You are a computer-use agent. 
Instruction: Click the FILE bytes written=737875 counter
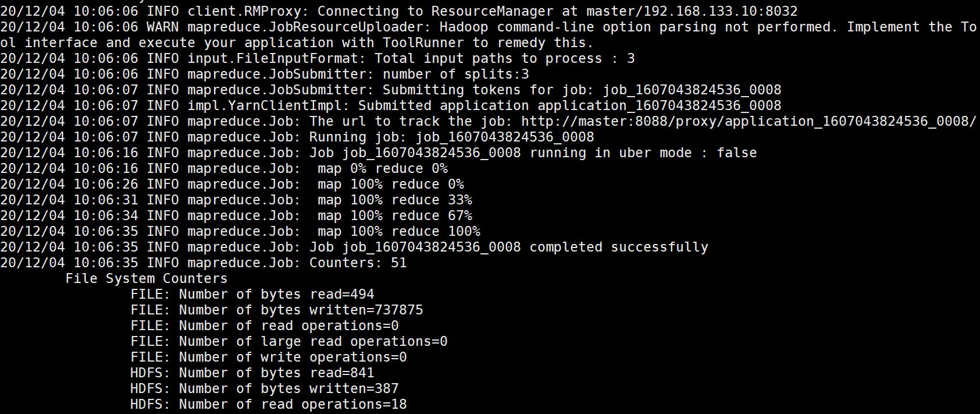[276, 310]
